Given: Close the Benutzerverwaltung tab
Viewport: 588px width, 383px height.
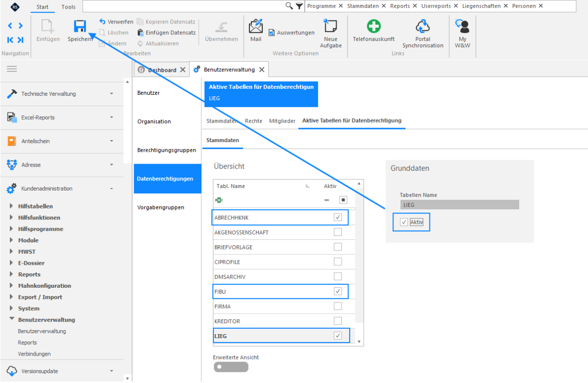Looking at the screenshot, I should click(262, 70).
